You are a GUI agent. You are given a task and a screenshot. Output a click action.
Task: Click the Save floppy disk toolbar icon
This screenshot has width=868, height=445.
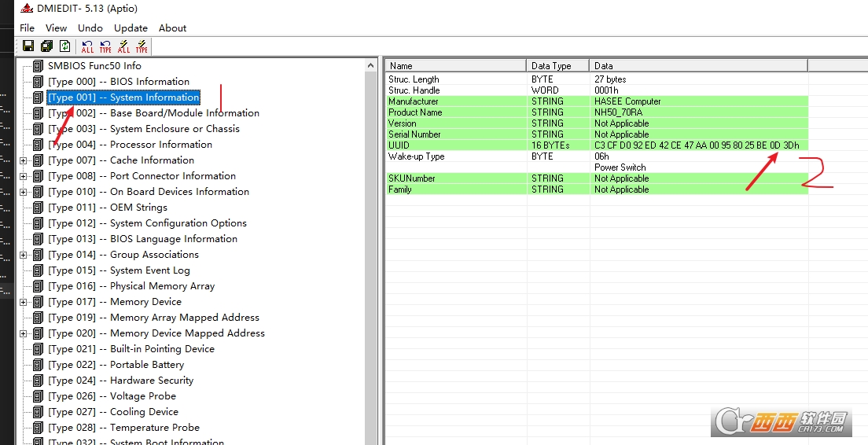tap(28, 46)
